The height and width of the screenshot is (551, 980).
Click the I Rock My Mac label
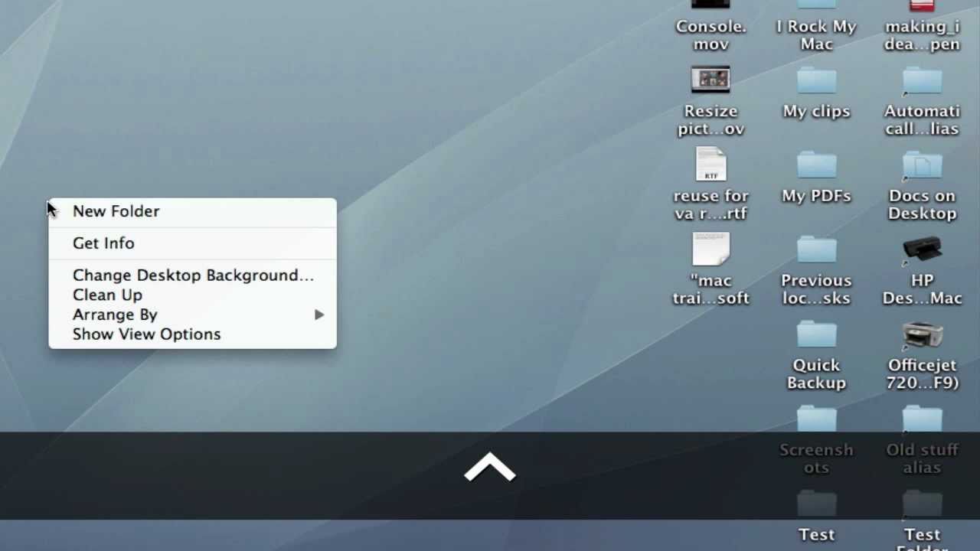coord(816,35)
